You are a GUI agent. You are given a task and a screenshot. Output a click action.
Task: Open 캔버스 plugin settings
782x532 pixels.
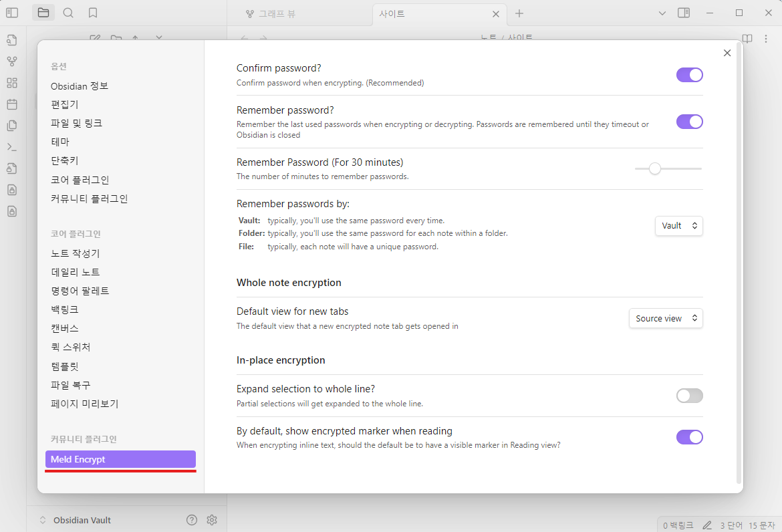64,329
